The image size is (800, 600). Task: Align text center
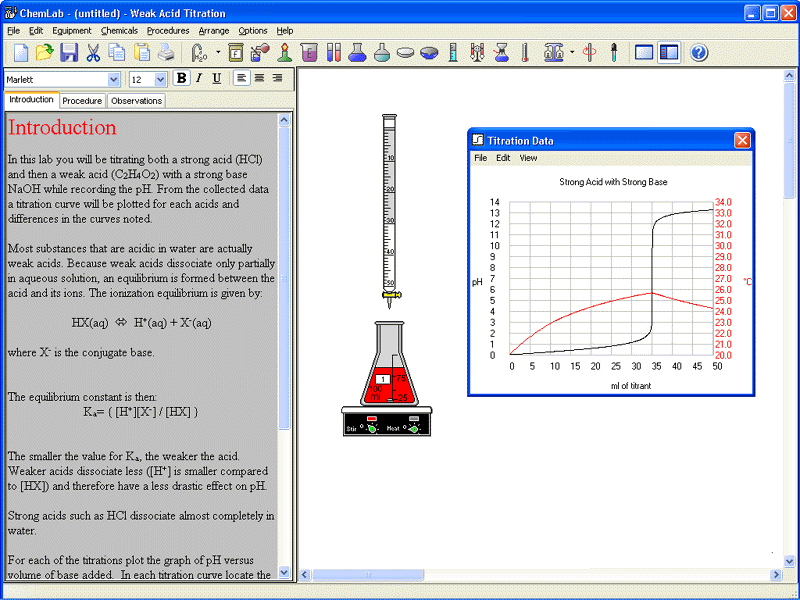pos(260,79)
